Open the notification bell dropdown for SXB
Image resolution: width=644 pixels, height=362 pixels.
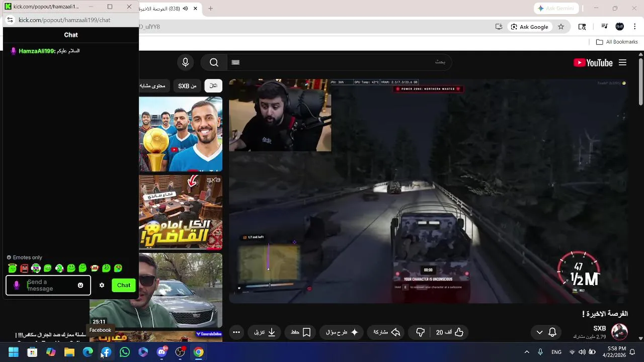(x=546, y=332)
